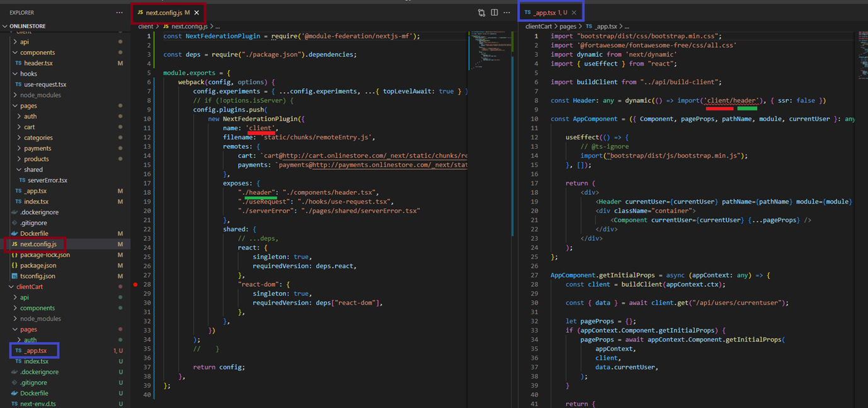The width and height of the screenshot is (868, 408).
Task: Click the minimap of next.config.js editor
Action: click(x=489, y=50)
